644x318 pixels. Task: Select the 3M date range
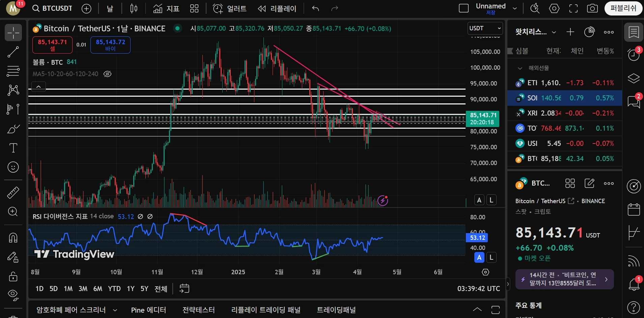click(x=83, y=289)
